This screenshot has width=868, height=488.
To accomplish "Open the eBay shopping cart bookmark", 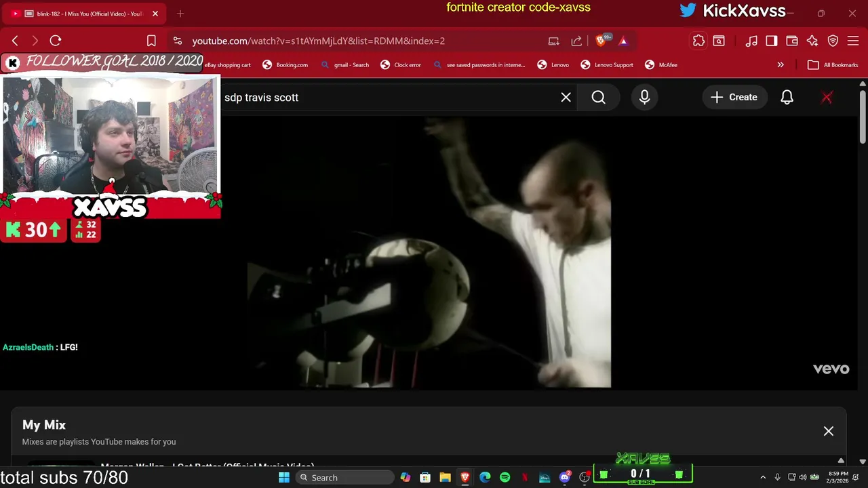I will pos(228,65).
